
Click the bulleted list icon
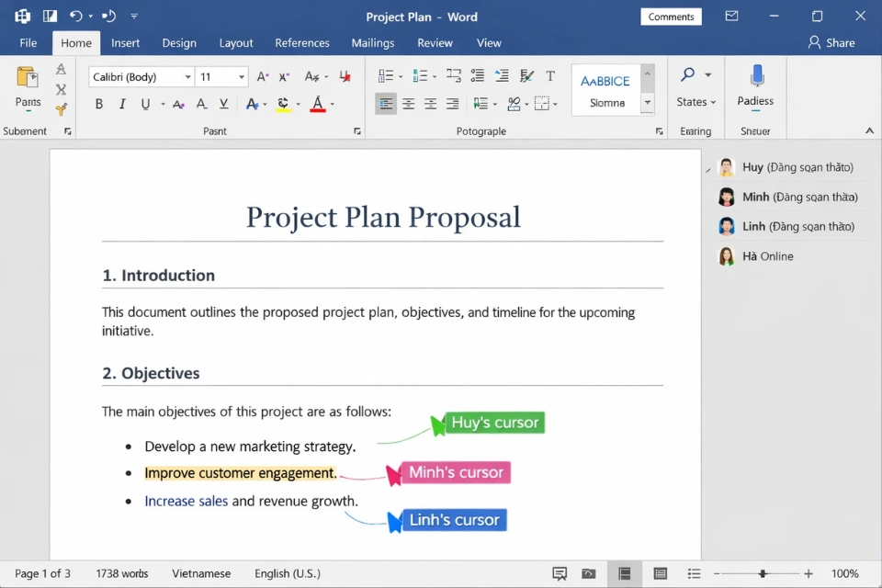(384, 75)
